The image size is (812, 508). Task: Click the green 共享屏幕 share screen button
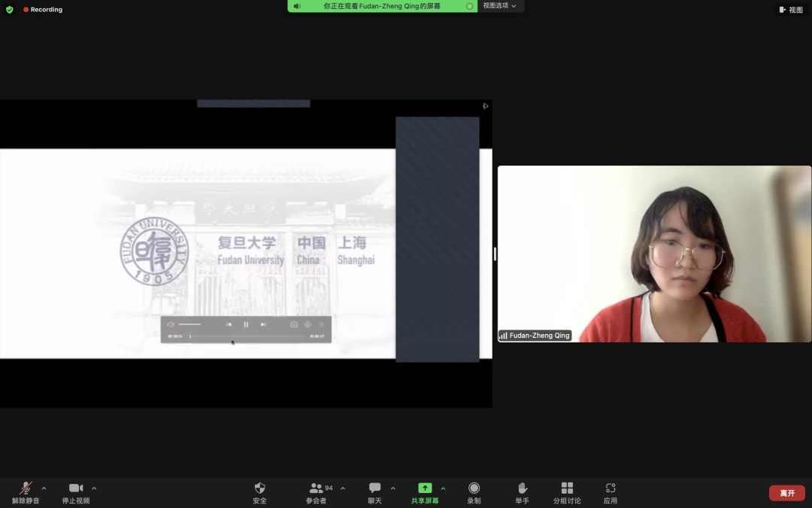(x=425, y=492)
